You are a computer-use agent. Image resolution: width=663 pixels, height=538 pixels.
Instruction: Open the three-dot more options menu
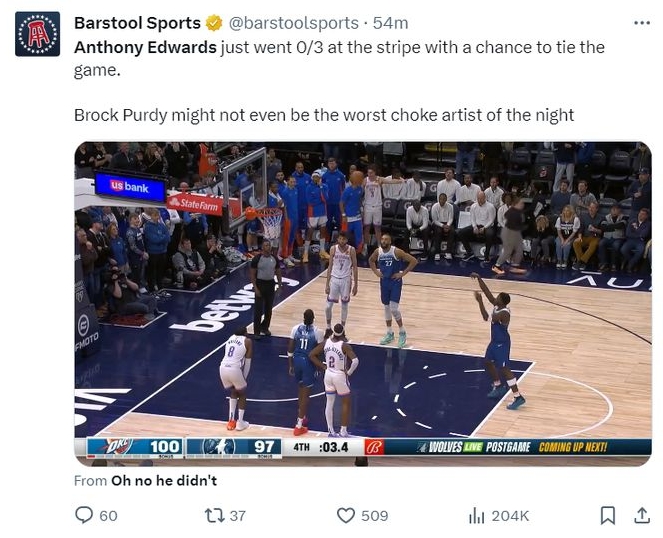642,23
